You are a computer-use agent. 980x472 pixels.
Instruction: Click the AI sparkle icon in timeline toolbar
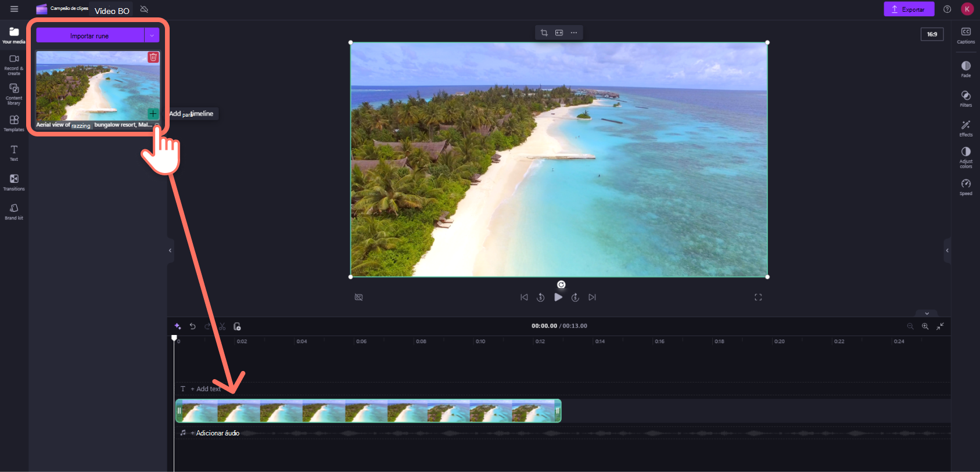pos(178,326)
